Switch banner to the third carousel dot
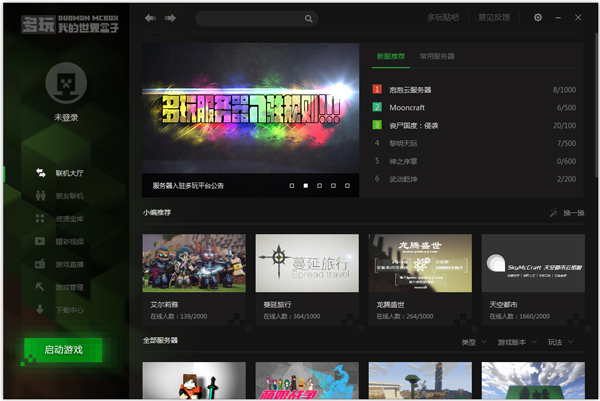 click(319, 186)
